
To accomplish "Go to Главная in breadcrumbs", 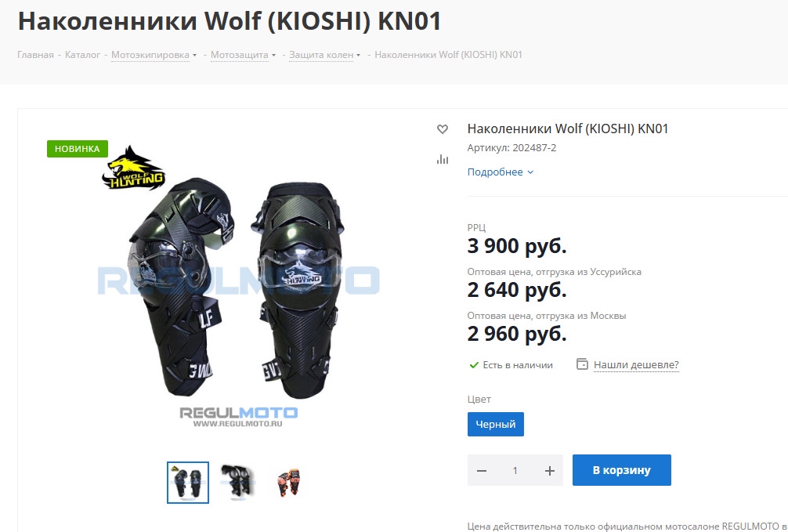I will point(36,55).
